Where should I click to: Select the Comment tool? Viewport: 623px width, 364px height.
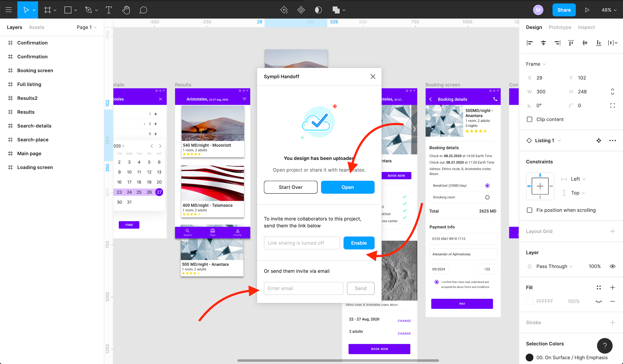click(x=143, y=10)
